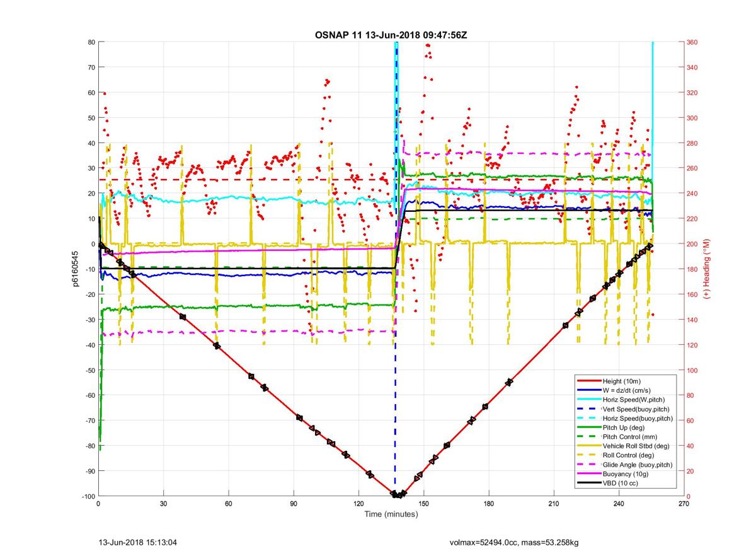Click the footer timestamp '13-Jun-2018 15:13:04'

[x=139, y=542]
